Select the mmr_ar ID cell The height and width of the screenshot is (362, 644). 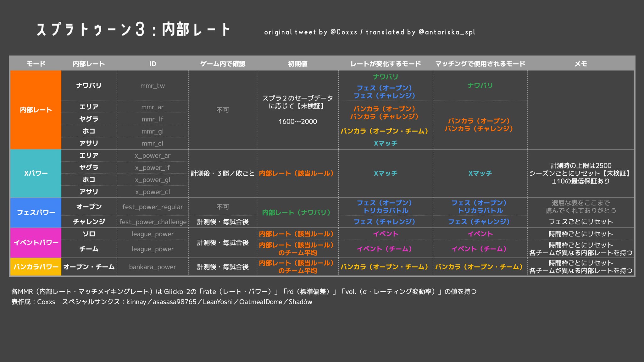point(153,107)
